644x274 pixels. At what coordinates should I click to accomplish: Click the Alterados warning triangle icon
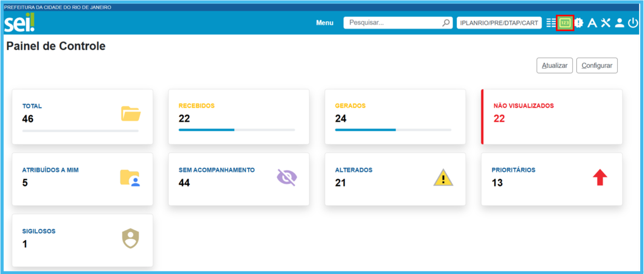click(x=443, y=178)
